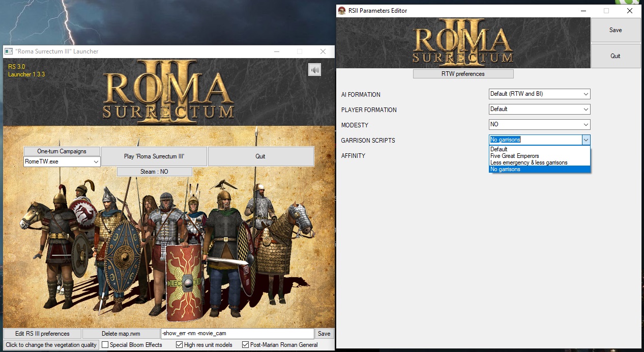Image resolution: width=644 pixels, height=352 pixels.
Task: Click the RSII Parameters Editor title icon
Action: (342, 11)
